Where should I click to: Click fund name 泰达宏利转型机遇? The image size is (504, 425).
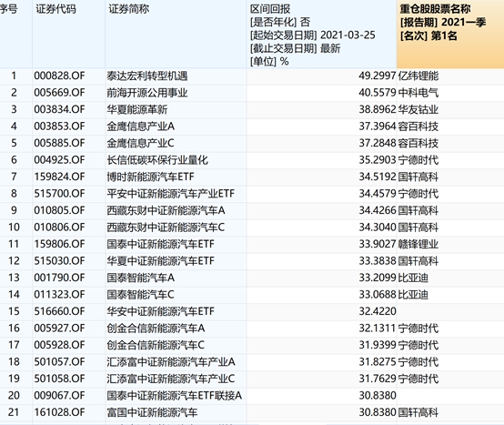(147, 76)
